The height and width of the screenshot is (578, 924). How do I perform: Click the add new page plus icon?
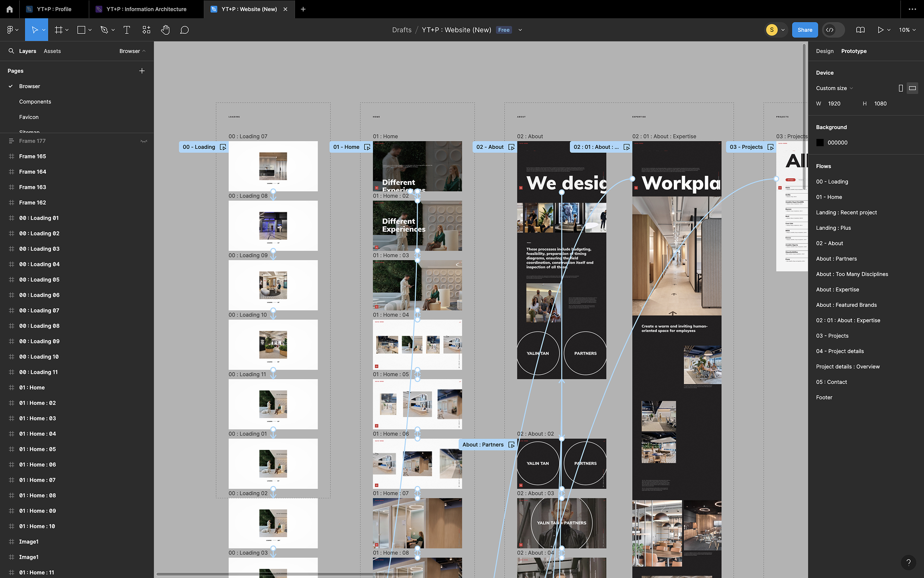click(142, 71)
